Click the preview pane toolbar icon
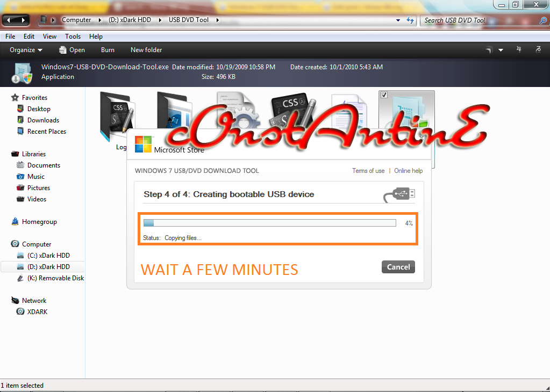This screenshot has height=392, width=550. coord(519,50)
